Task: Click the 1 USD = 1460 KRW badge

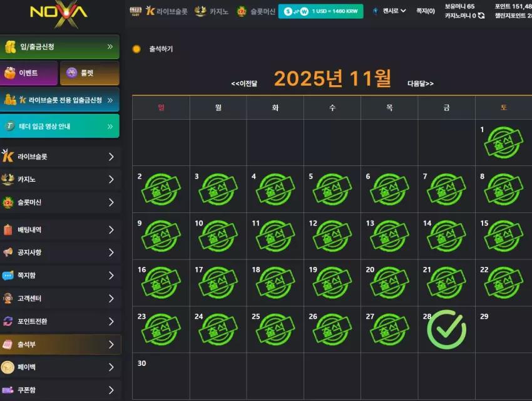Action: 320,11
